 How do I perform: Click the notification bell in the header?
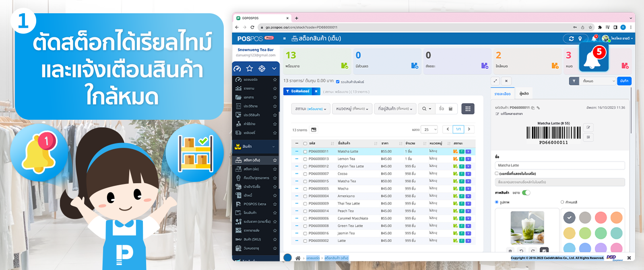[x=594, y=39]
